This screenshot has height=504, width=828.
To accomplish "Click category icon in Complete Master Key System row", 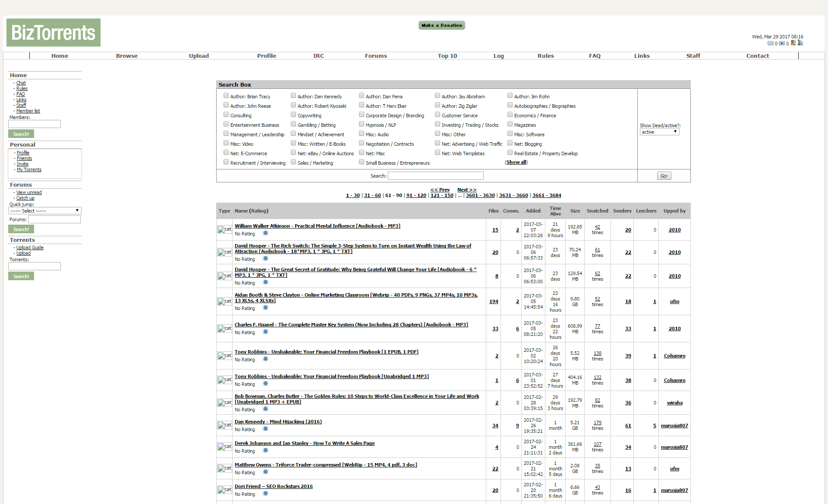I will coord(224,329).
